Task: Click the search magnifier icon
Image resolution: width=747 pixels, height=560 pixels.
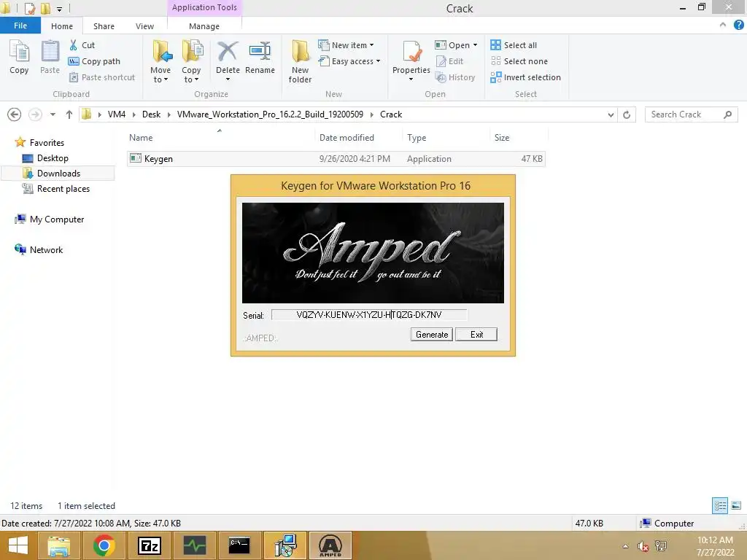Action: click(727, 114)
